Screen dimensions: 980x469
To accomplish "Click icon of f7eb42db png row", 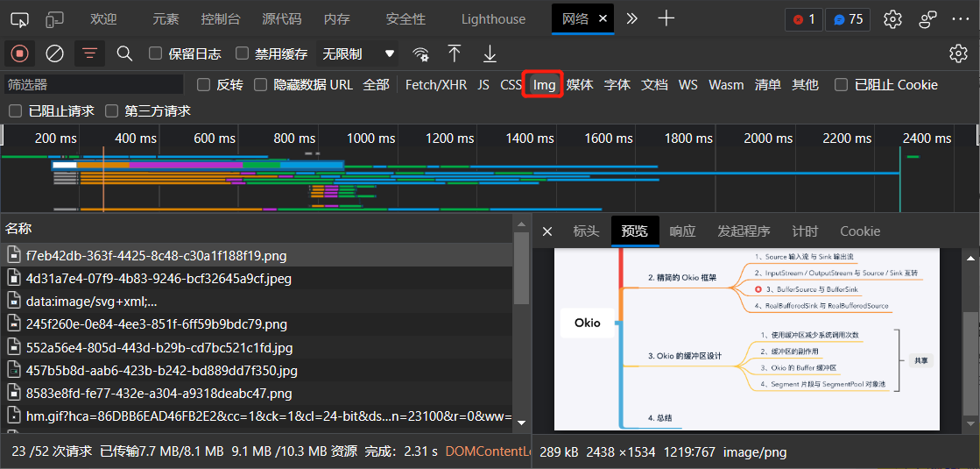I will click(14, 254).
